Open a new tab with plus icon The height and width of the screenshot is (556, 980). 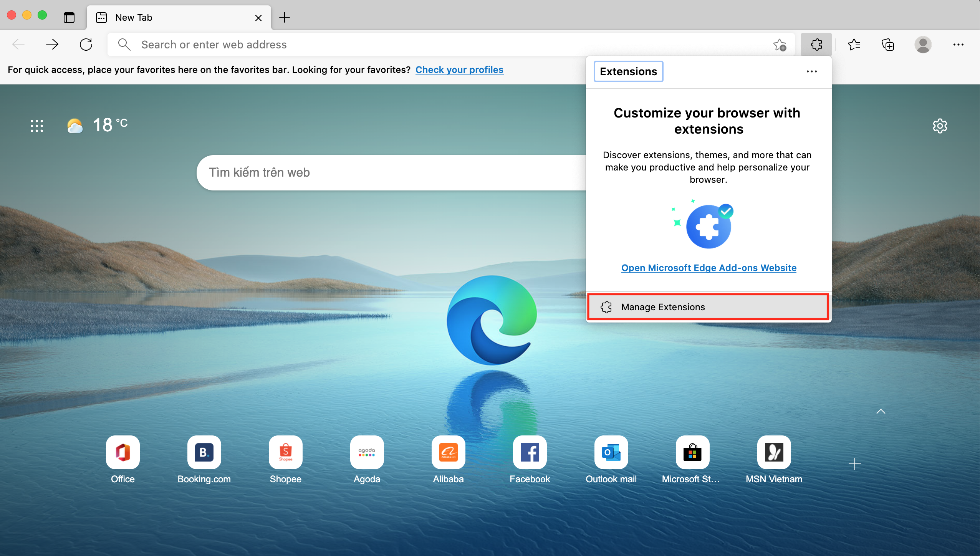click(x=284, y=17)
